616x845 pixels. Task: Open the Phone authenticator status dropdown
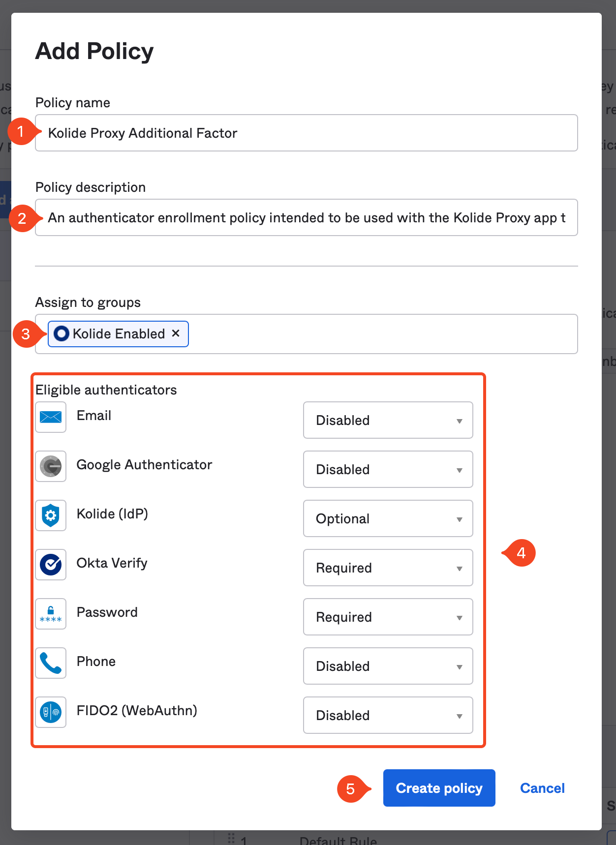pos(388,666)
